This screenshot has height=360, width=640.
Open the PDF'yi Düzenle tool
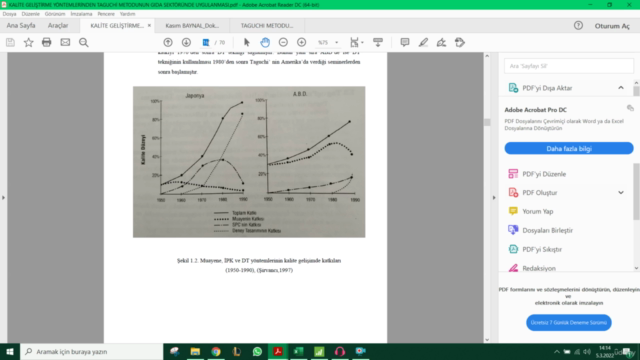tap(544, 174)
